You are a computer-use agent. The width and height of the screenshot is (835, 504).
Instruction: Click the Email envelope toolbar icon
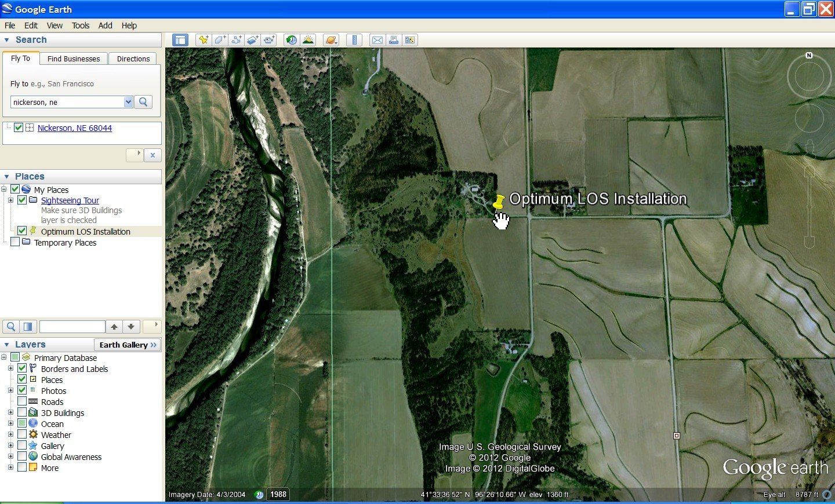coord(377,40)
